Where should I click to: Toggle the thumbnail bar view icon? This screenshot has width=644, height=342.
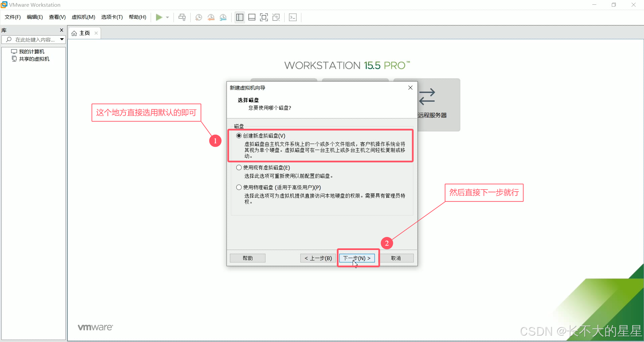click(252, 17)
